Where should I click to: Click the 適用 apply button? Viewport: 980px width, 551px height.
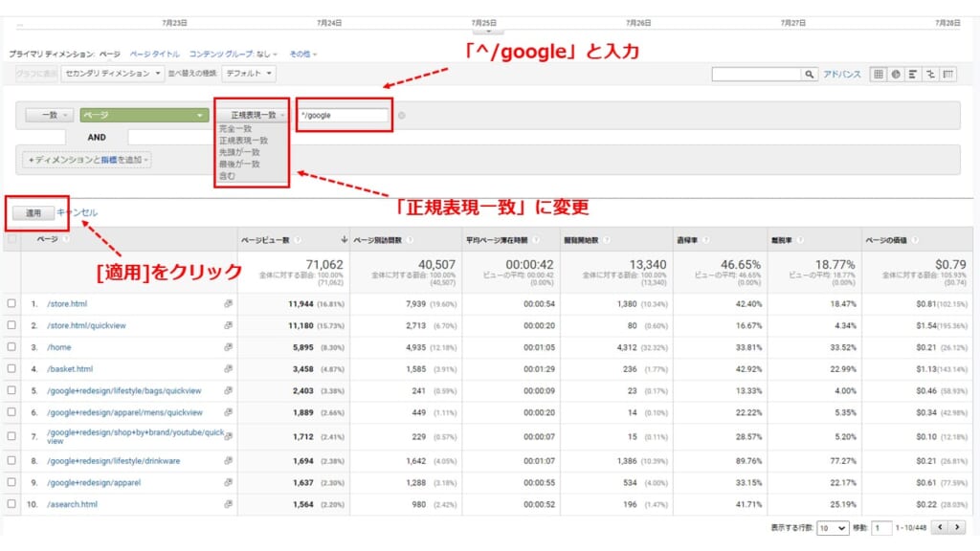point(33,213)
